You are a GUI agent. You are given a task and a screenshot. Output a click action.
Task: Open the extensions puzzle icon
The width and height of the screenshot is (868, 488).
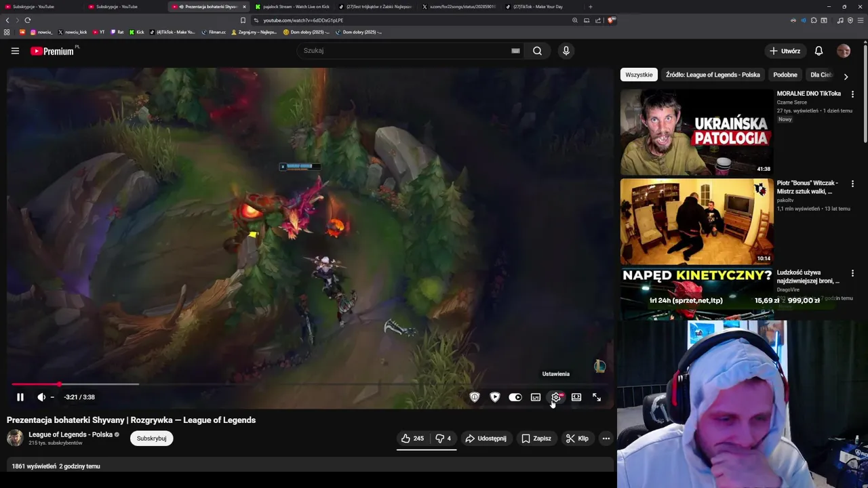814,20
